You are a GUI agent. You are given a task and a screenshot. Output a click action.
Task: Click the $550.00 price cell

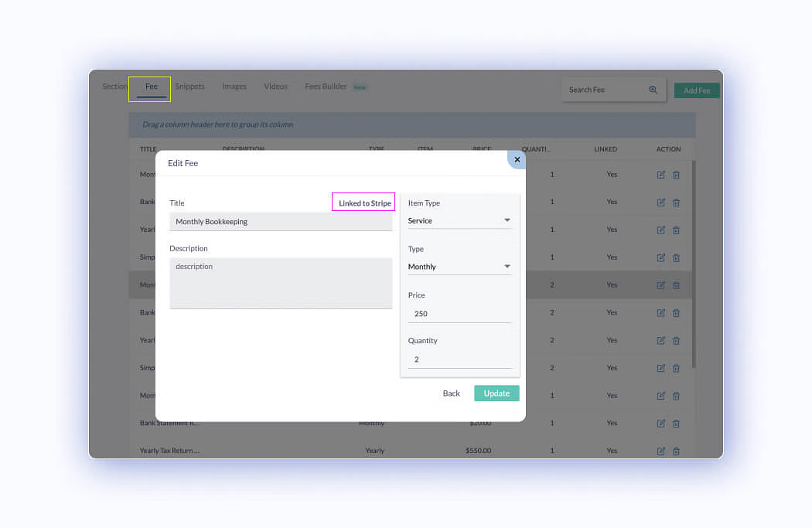pyautogui.click(x=478, y=451)
